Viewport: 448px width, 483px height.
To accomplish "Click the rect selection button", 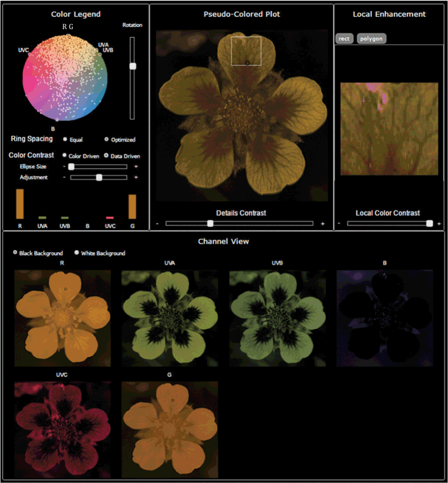I will click(x=344, y=39).
